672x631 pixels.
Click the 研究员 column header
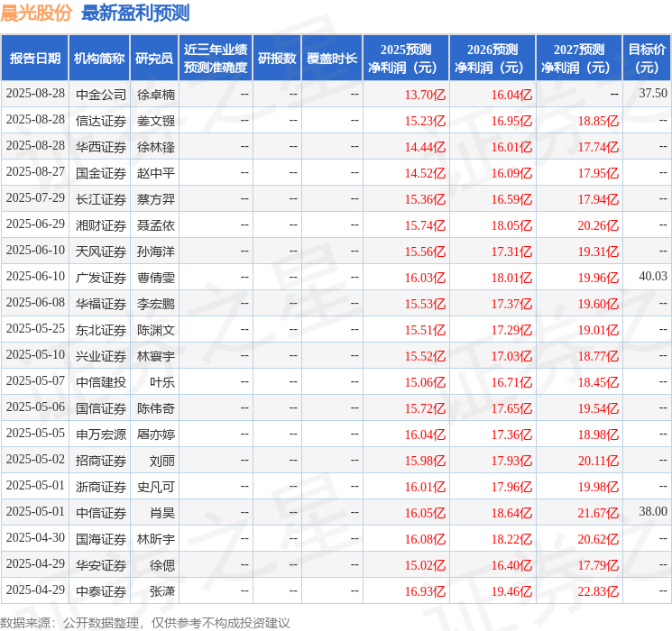[154, 59]
